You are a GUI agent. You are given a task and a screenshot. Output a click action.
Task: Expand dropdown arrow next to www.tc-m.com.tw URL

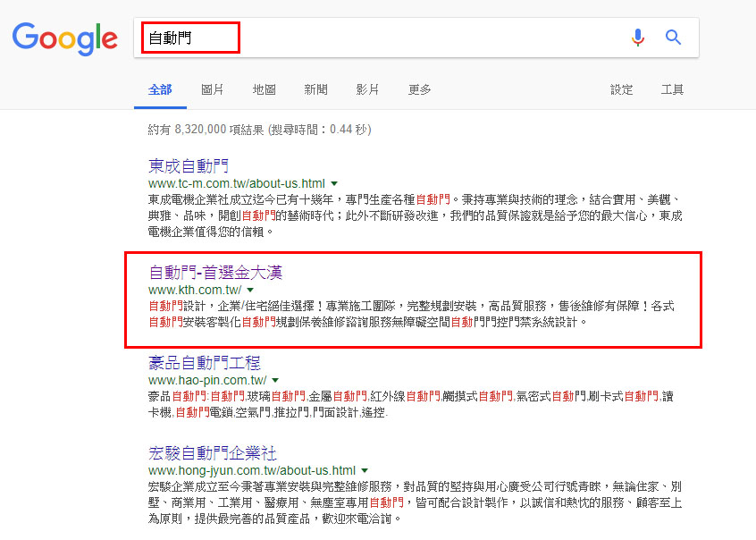(334, 184)
